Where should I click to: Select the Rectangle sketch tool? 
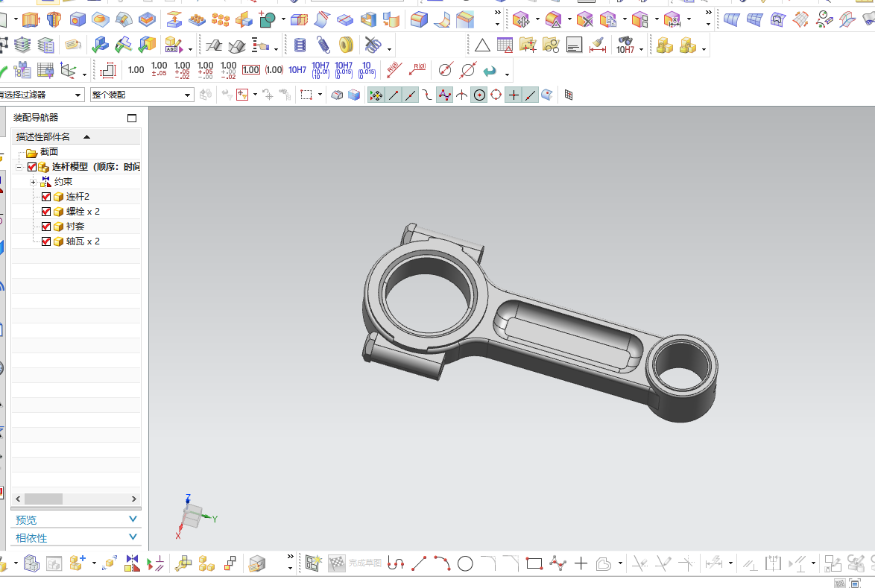(x=534, y=563)
